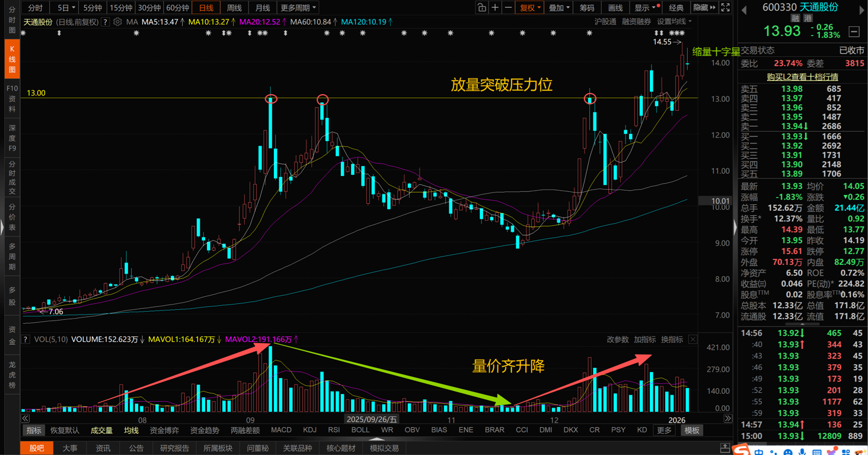Click 加指标 button
868x455 pixels.
[x=645, y=339]
